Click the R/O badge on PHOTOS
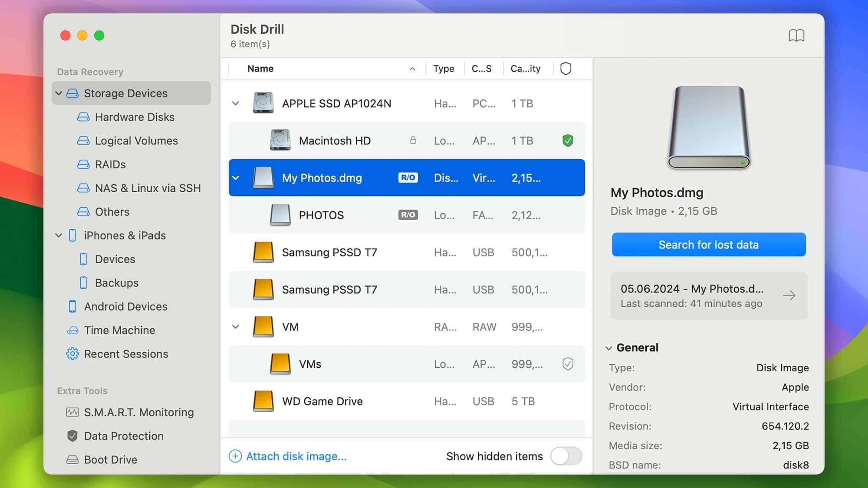 coord(408,215)
